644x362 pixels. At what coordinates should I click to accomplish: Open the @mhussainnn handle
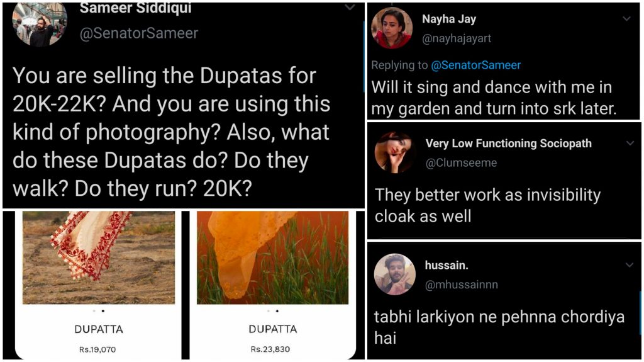(x=461, y=285)
